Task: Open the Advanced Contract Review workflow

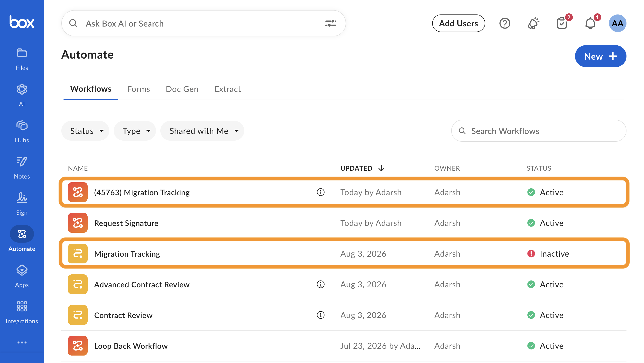Action: (142, 284)
